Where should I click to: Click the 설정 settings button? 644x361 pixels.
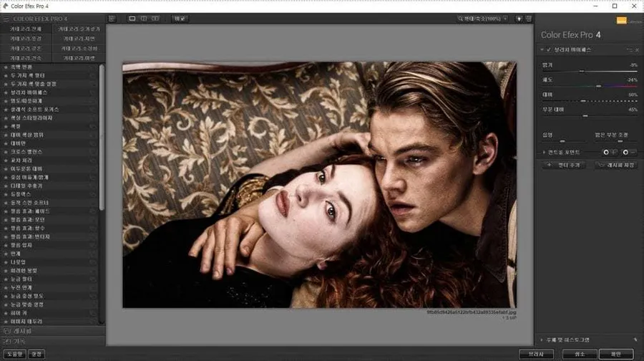tap(36, 354)
